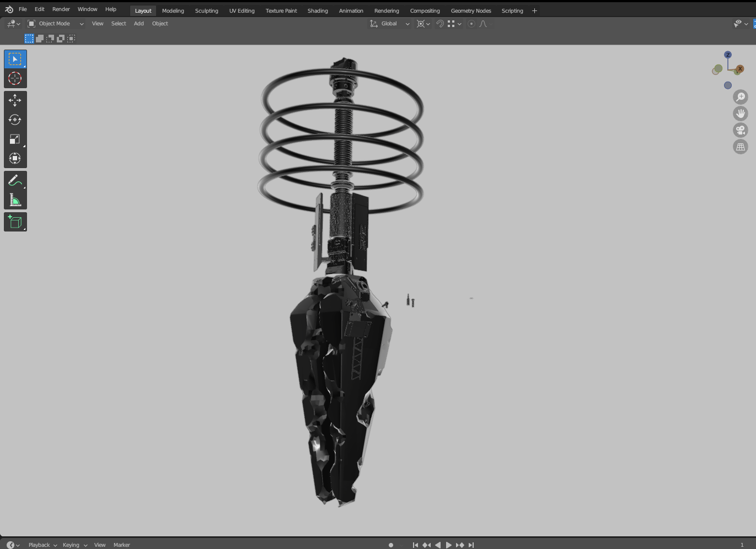Click the X axis on navigation gizmo
This screenshot has height=549, width=756.
(740, 69)
